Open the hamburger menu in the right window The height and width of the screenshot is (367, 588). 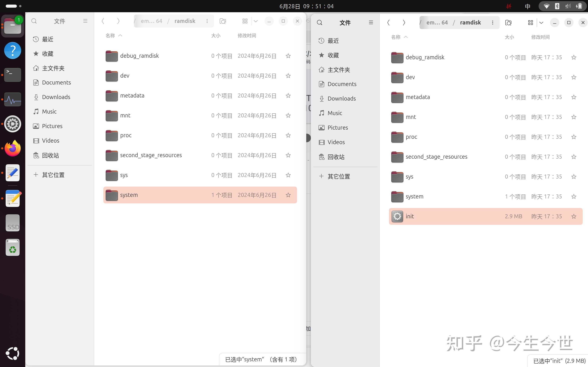click(x=371, y=23)
